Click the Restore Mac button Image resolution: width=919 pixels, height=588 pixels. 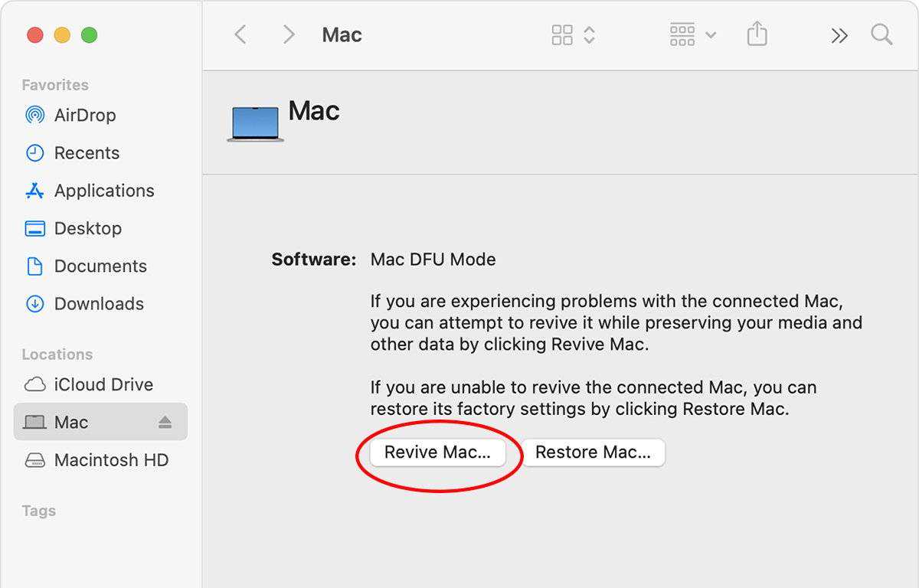click(x=593, y=452)
